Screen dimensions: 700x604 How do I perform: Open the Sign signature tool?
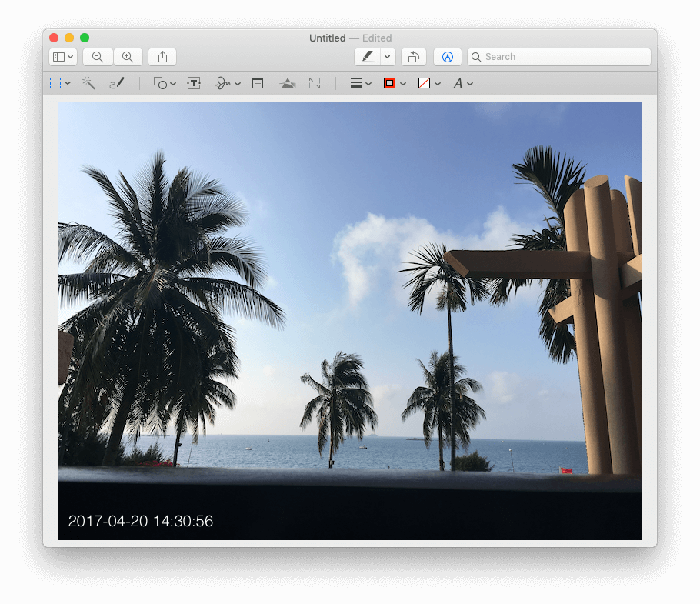click(x=224, y=82)
